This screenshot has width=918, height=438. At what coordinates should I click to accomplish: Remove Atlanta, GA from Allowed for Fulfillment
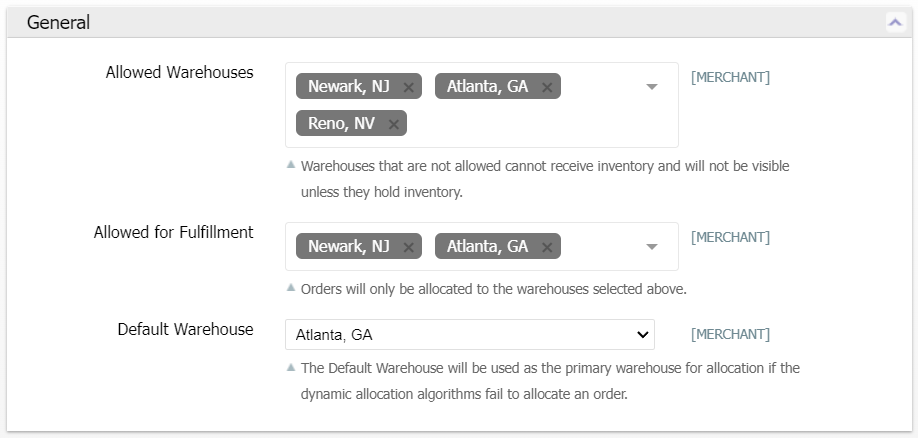click(547, 247)
